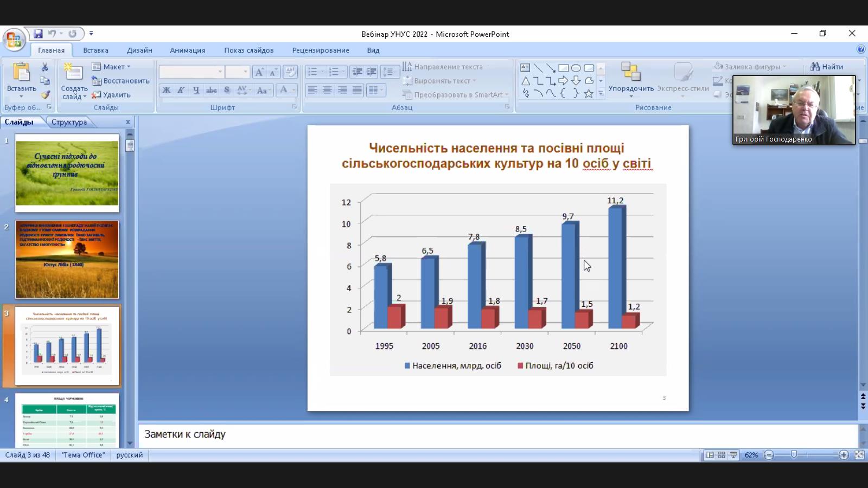Clear all formatting icon
Screen dimensions: 868x488
tap(290, 72)
